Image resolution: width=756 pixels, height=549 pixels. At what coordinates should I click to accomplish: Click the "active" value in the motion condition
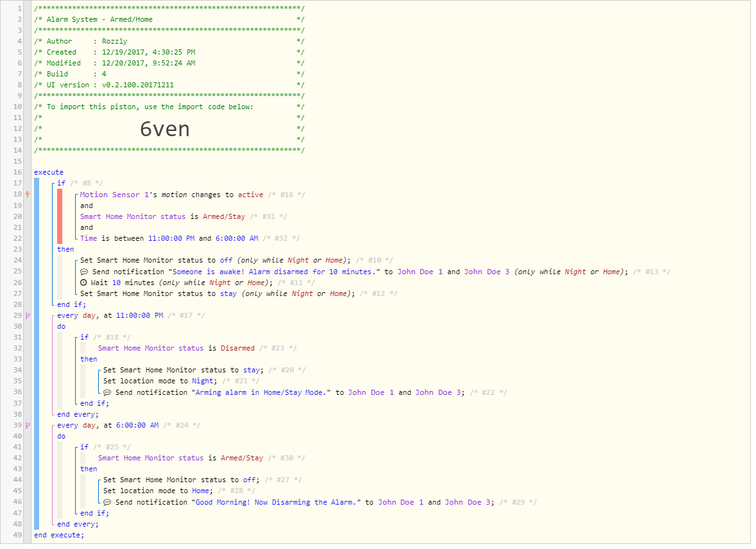pos(251,195)
